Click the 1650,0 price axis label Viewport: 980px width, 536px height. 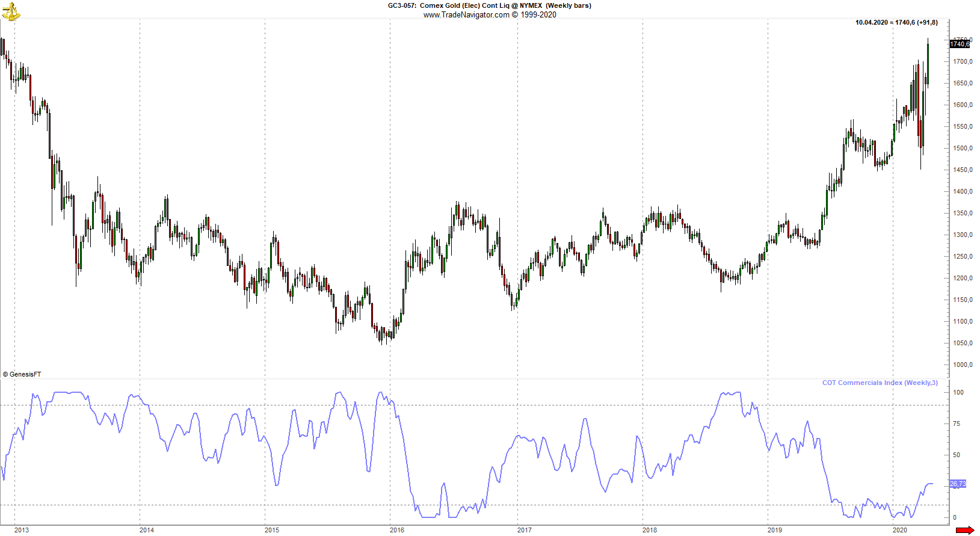(x=963, y=83)
